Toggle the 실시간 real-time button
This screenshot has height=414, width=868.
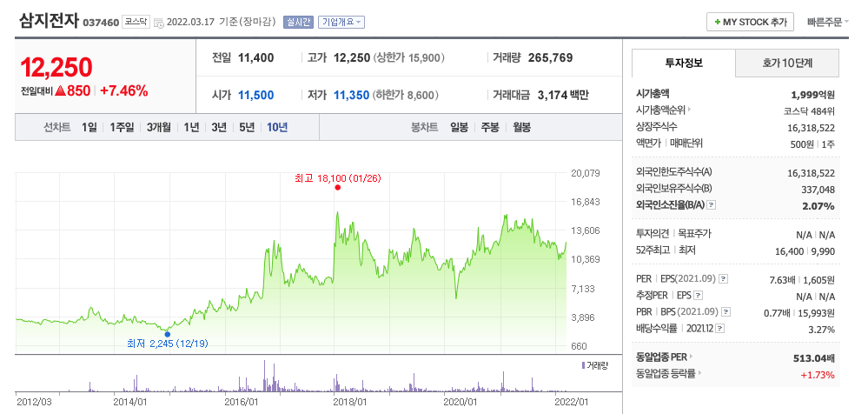click(x=298, y=22)
